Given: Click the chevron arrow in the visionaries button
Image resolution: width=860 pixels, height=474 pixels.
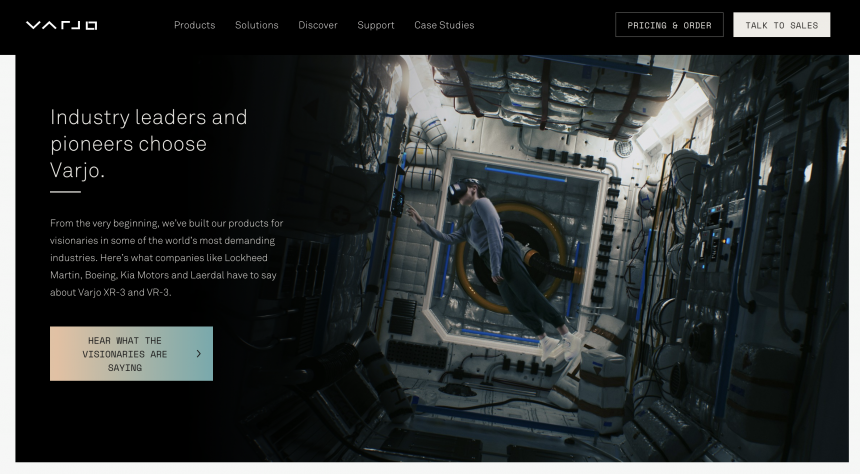Looking at the screenshot, I should point(199,354).
